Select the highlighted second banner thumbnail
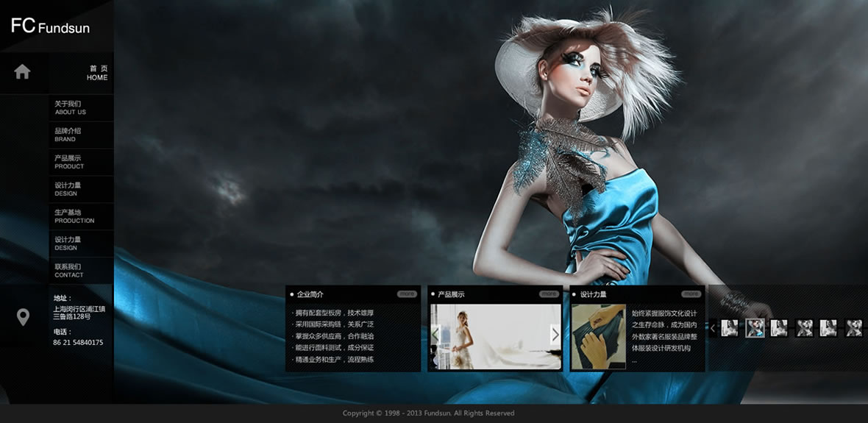 point(755,328)
